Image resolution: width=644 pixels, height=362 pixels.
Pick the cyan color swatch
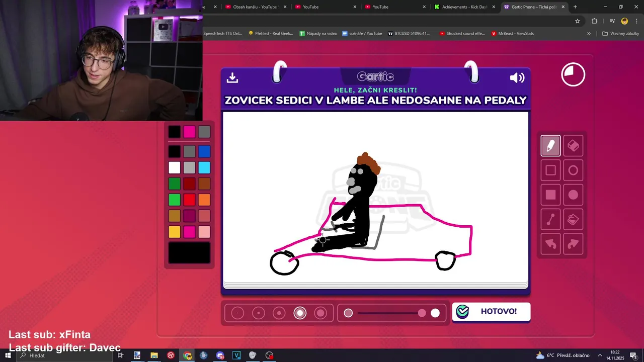[x=204, y=167]
